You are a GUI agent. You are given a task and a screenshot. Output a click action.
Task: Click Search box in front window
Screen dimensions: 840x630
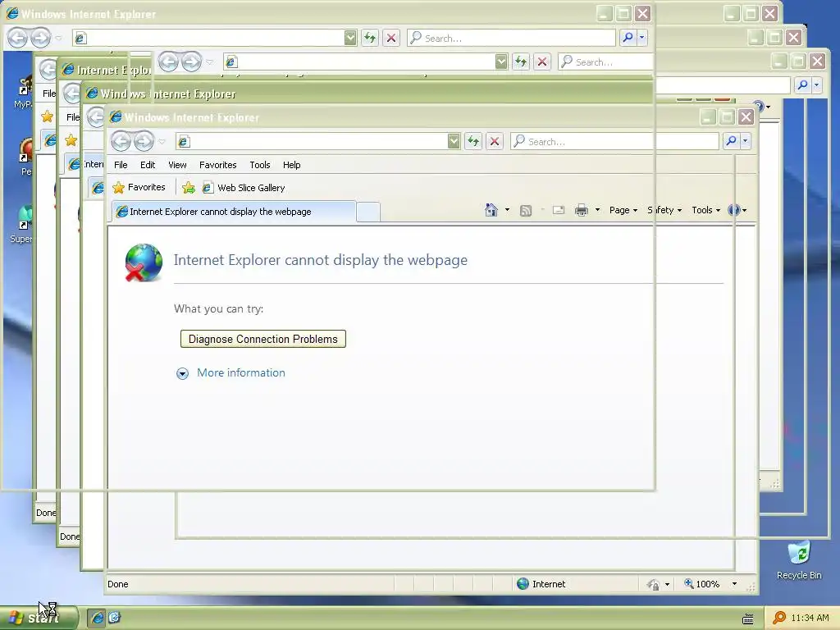(614, 141)
